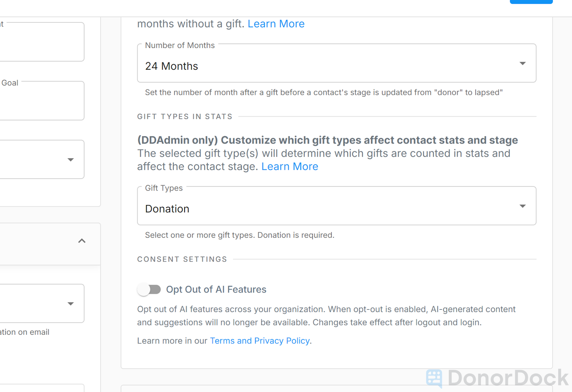Click the 'Opt Out of AI Features' label text
The height and width of the screenshot is (392, 572).
[x=216, y=290]
